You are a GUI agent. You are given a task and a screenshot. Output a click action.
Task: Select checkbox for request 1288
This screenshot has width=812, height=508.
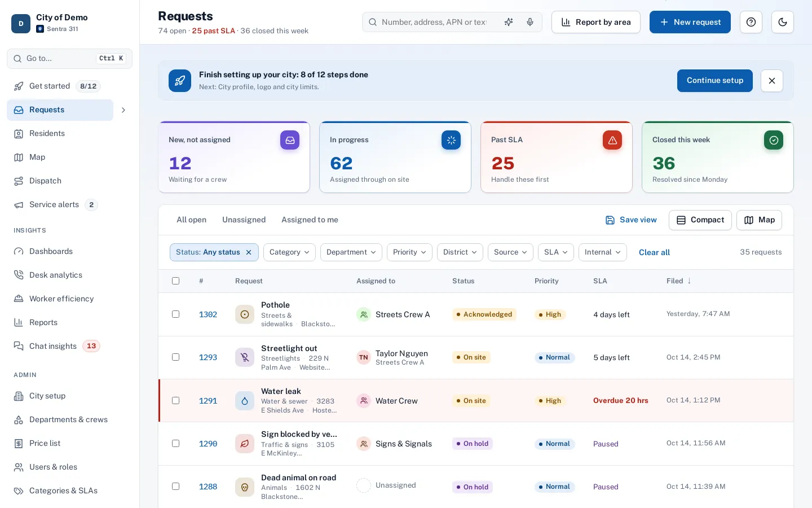pyautogui.click(x=175, y=487)
